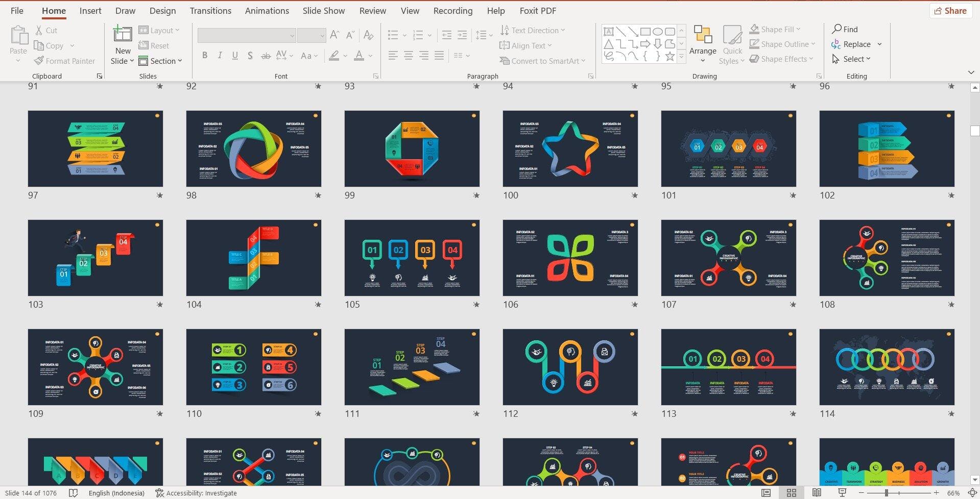Click the Find magnifier icon
Viewport: 980px width, 499px height.
click(837, 29)
